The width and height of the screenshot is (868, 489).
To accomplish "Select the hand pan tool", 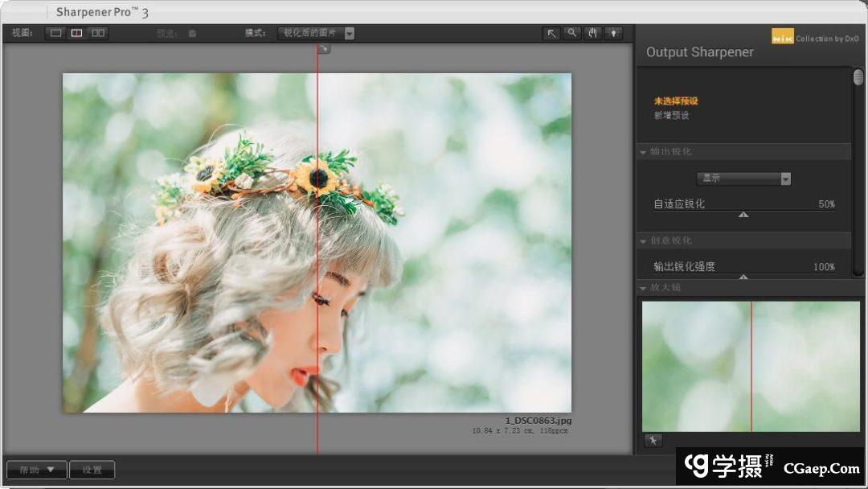I will click(x=592, y=33).
